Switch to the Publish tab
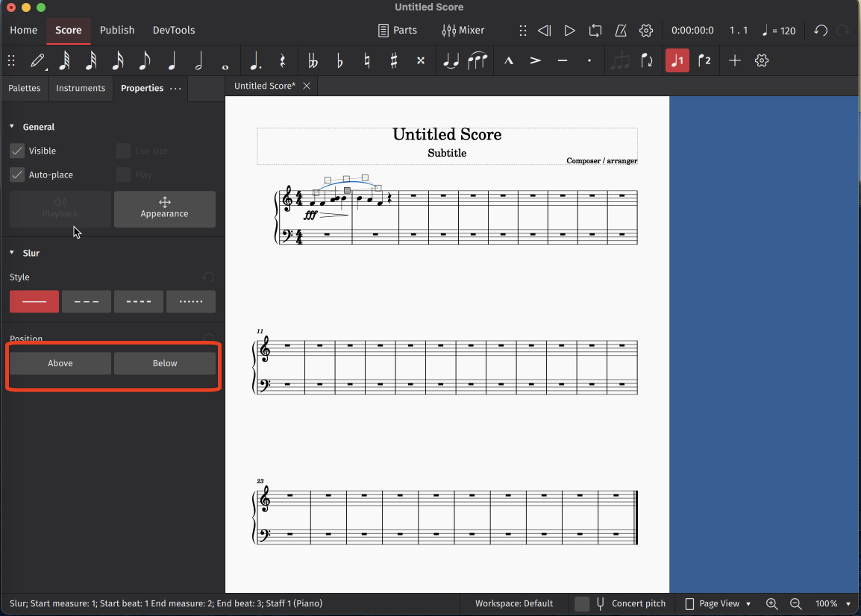The image size is (861, 616). pos(116,31)
